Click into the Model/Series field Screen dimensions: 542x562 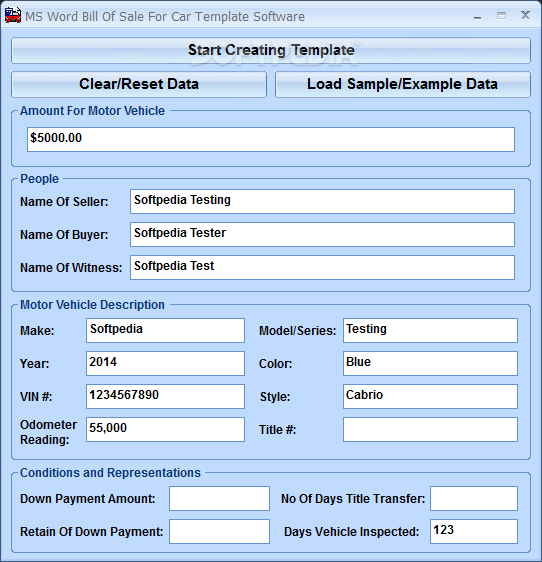[430, 330]
